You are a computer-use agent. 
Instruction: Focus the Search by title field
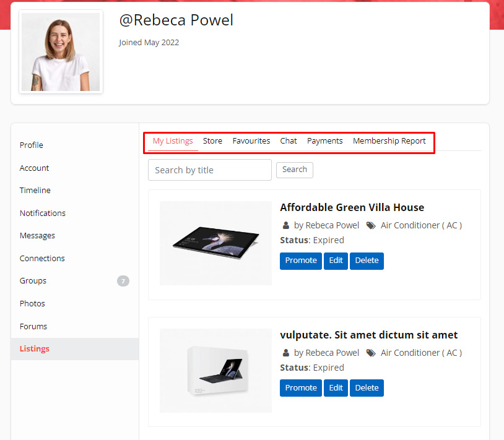209,170
